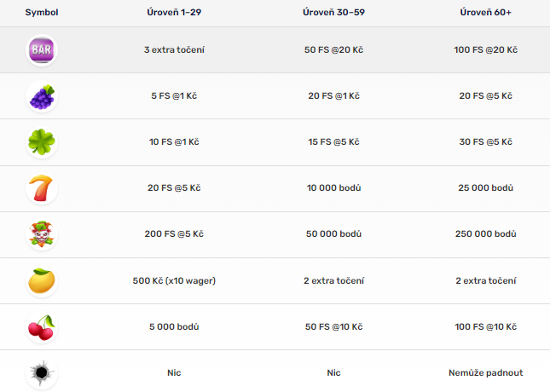Click the Nemůže padnout cell
The height and width of the screenshot is (392, 550).
pyautogui.click(x=486, y=372)
